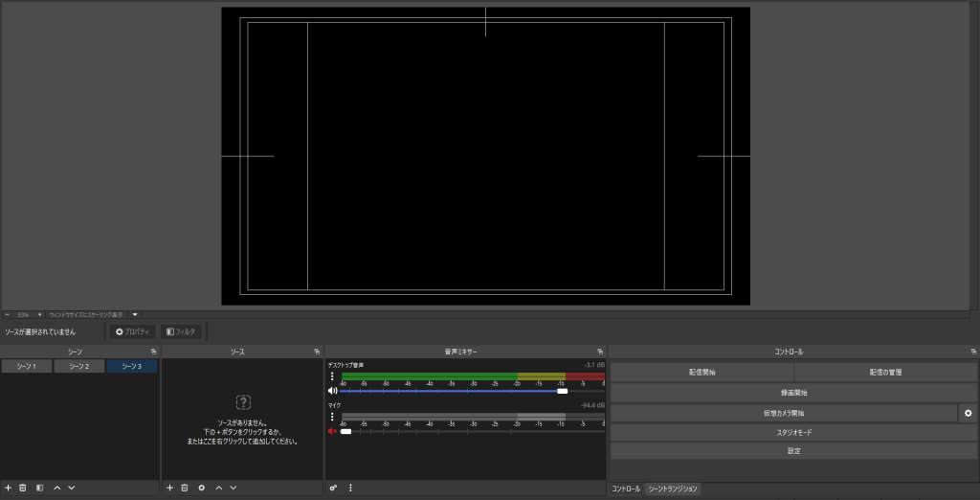Open デスクトップ音声 three-dot options menu
Image resolution: width=980 pixels, height=500 pixels.
pyautogui.click(x=332, y=376)
